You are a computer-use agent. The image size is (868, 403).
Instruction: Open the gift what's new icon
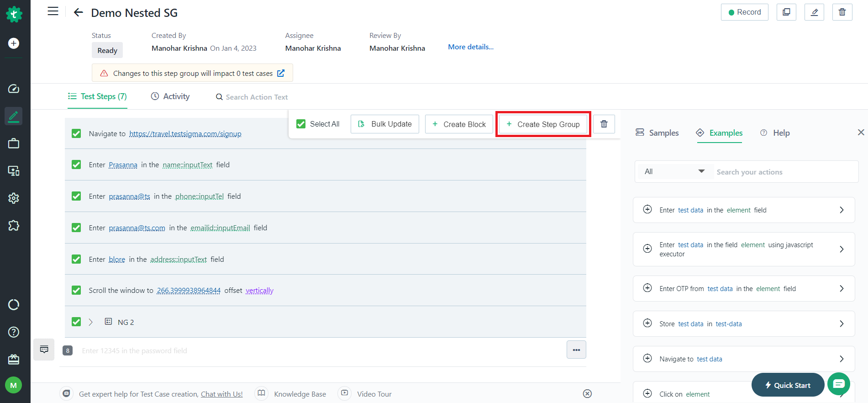pos(14,360)
